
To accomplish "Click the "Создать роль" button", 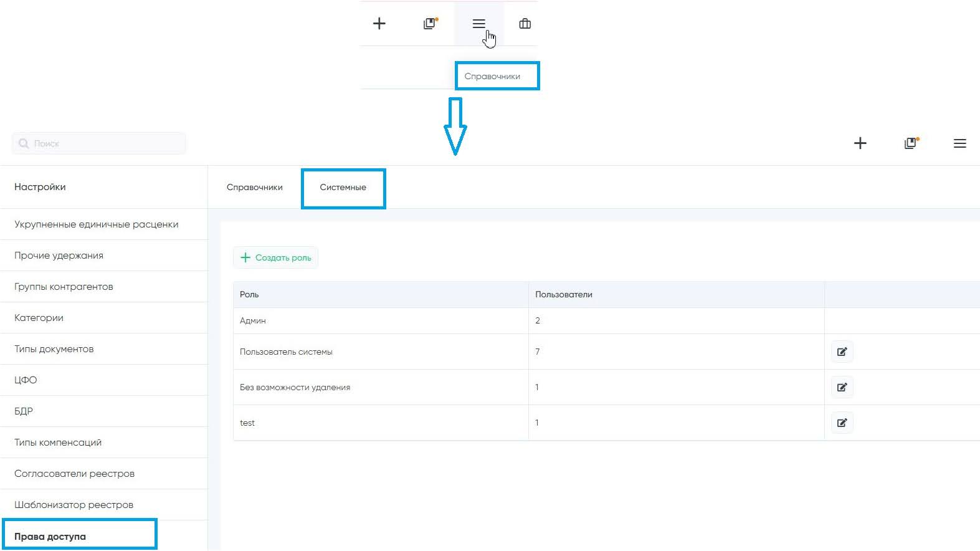I will click(x=276, y=257).
